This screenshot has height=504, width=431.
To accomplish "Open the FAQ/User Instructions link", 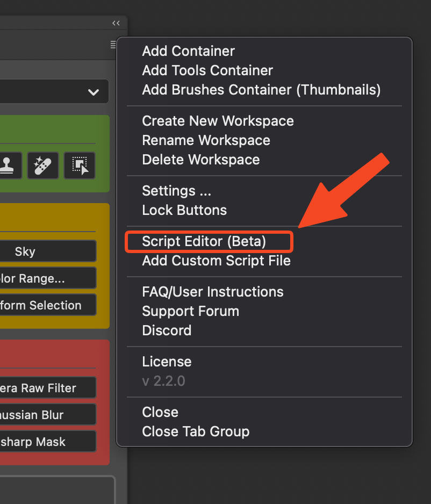I will (x=212, y=292).
